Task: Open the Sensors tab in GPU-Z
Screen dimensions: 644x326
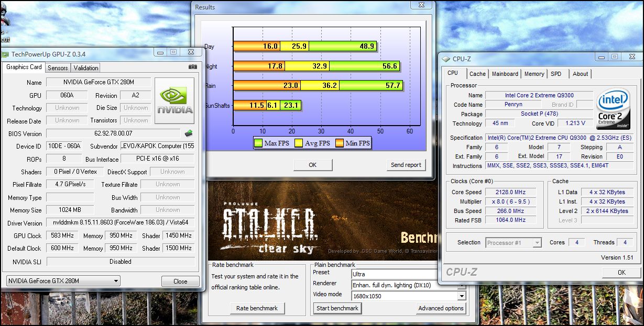Action: pyautogui.click(x=58, y=68)
